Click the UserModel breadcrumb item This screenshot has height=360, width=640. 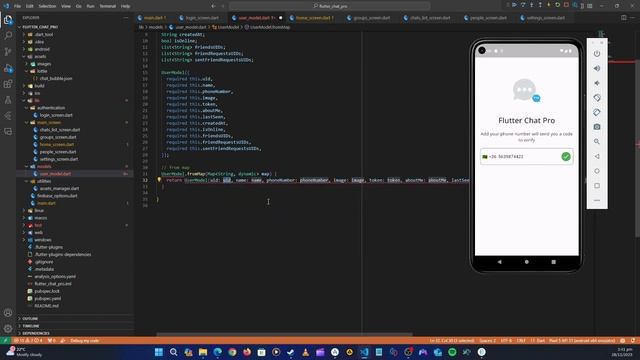pos(226,27)
